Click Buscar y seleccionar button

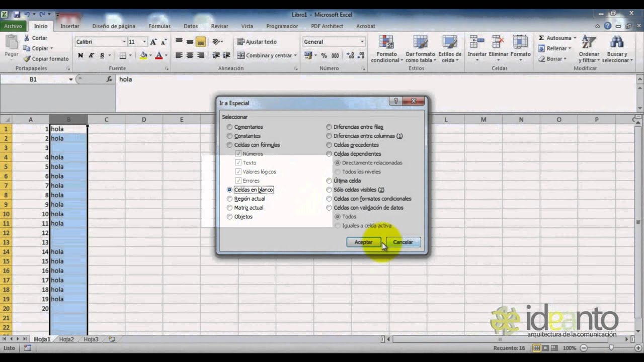coord(617,48)
